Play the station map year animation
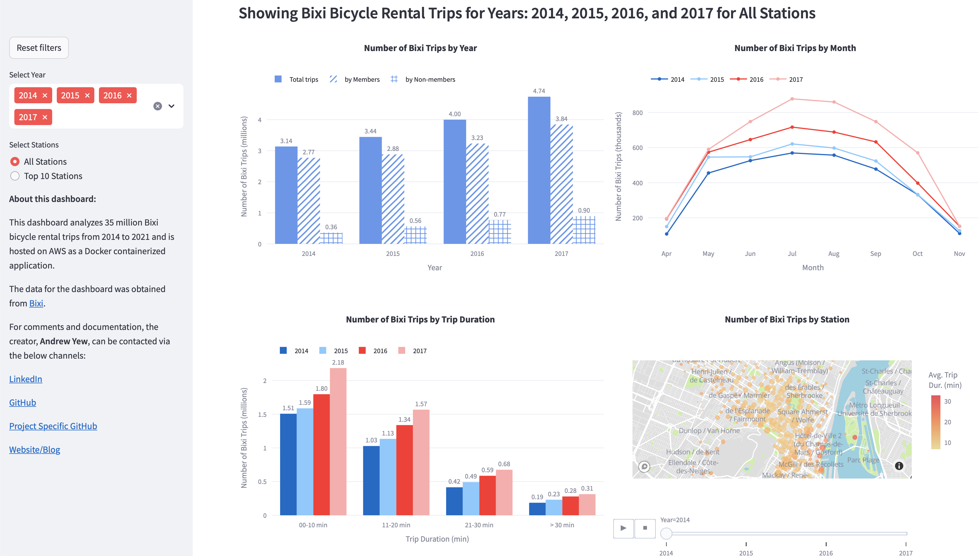The height and width of the screenshot is (556, 980). tap(624, 528)
